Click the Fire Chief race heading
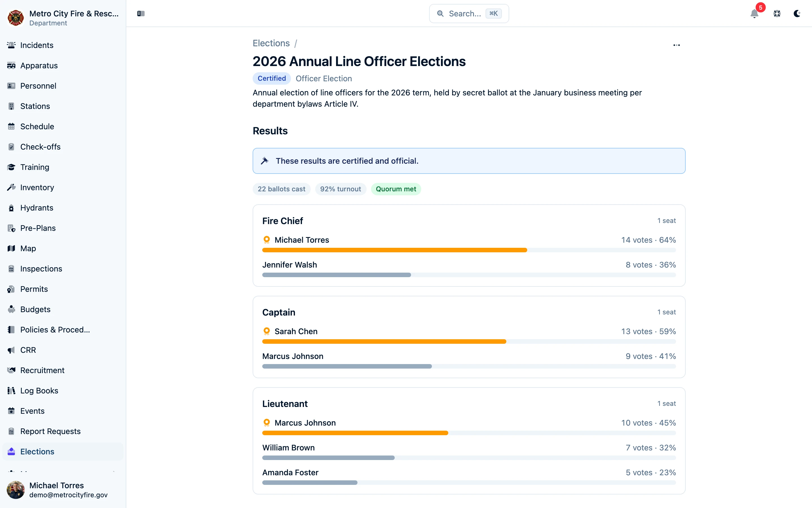This screenshot has height=508, width=812. point(283,221)
